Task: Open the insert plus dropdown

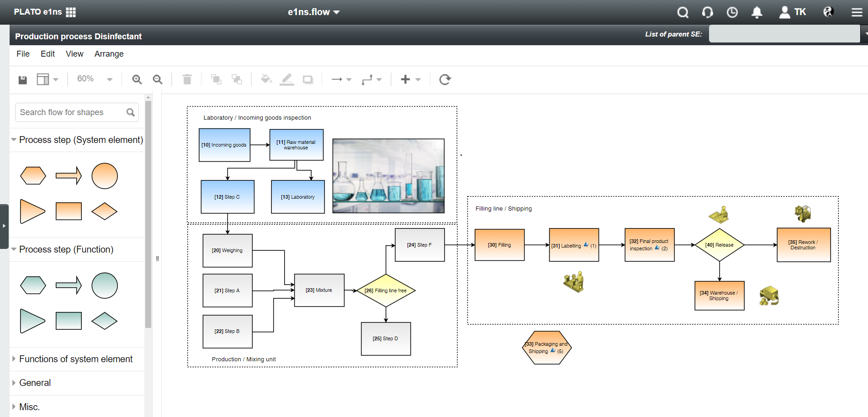Action: click(x=410, y=79)
